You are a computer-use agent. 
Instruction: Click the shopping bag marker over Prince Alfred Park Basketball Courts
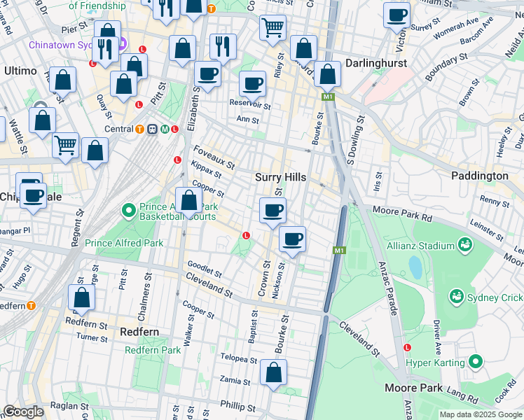tap(189, 200)
